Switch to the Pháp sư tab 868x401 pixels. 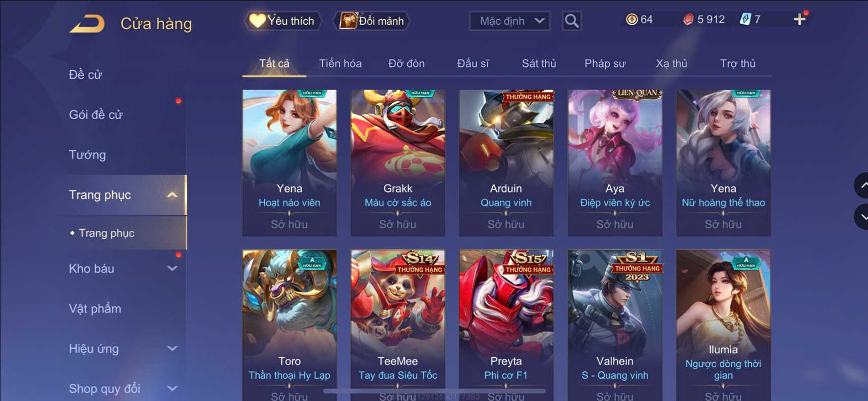click(605, 63)
